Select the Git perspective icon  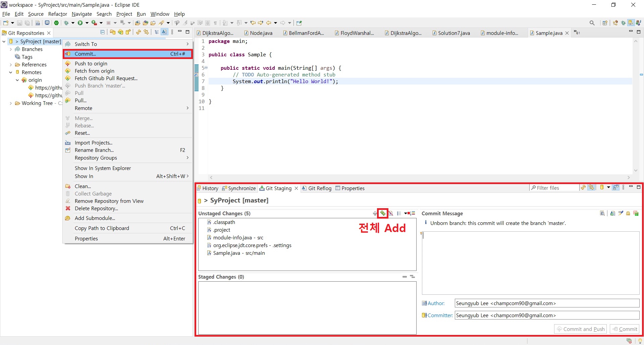point(631,23)
